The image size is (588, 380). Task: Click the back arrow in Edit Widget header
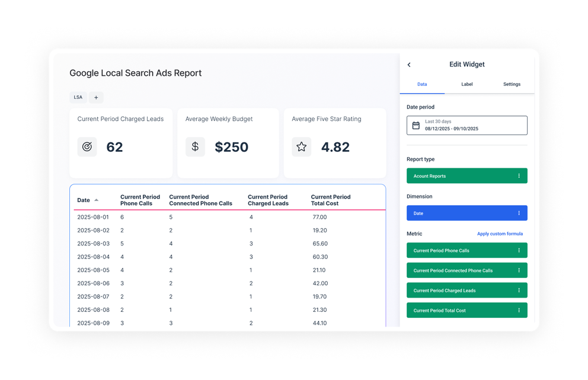409,64
